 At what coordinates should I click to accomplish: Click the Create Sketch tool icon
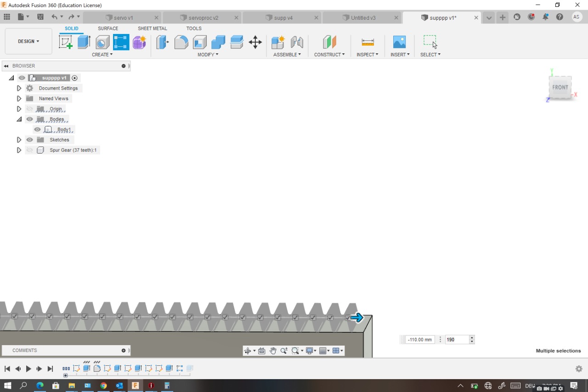point(66,42)
